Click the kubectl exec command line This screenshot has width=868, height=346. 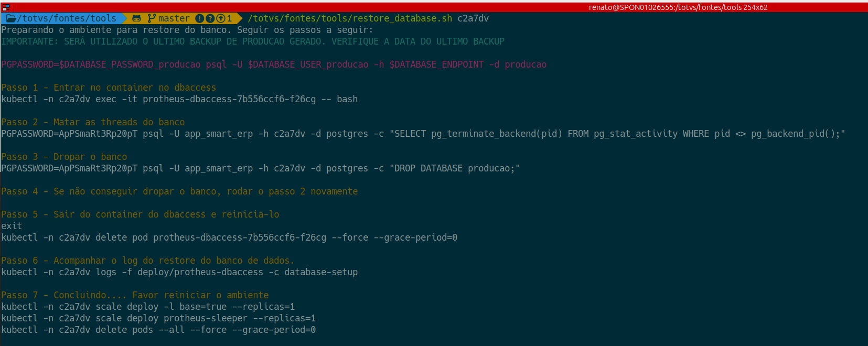pos(179,99)
